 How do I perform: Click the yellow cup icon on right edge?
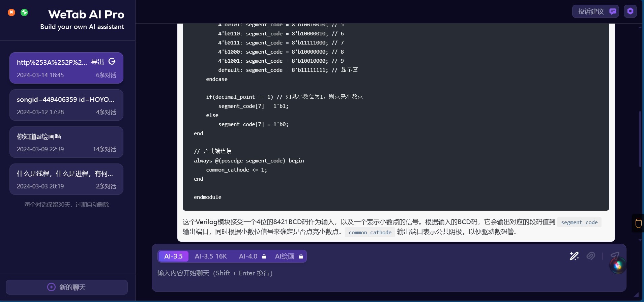point(638,223)
